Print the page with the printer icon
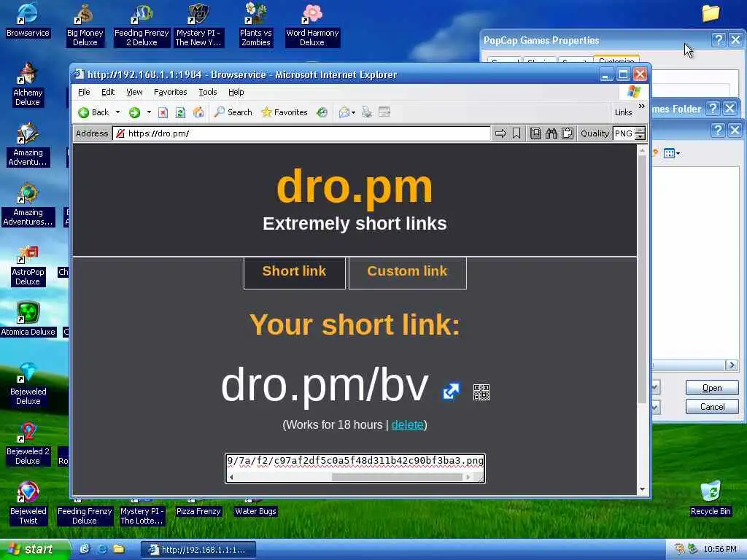The width and height of the screenshot is (747, 560). (x=367, y=112)
